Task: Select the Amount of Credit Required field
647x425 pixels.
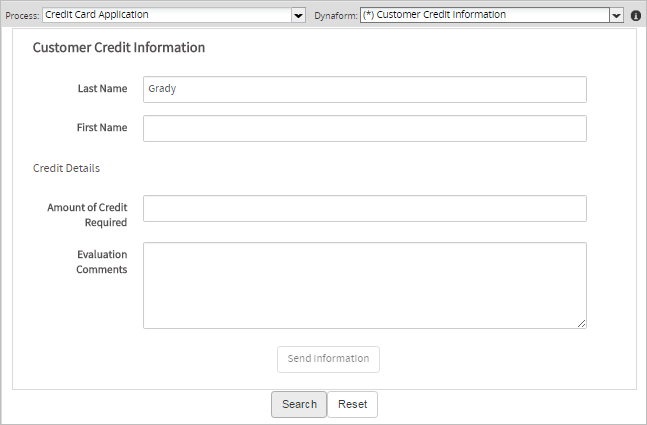Action: [364, 208]
